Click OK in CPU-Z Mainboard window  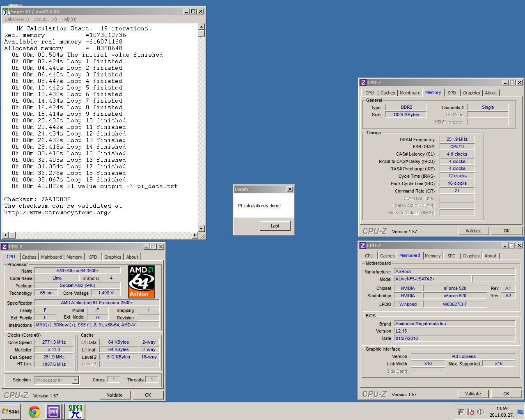coord(506,394)
